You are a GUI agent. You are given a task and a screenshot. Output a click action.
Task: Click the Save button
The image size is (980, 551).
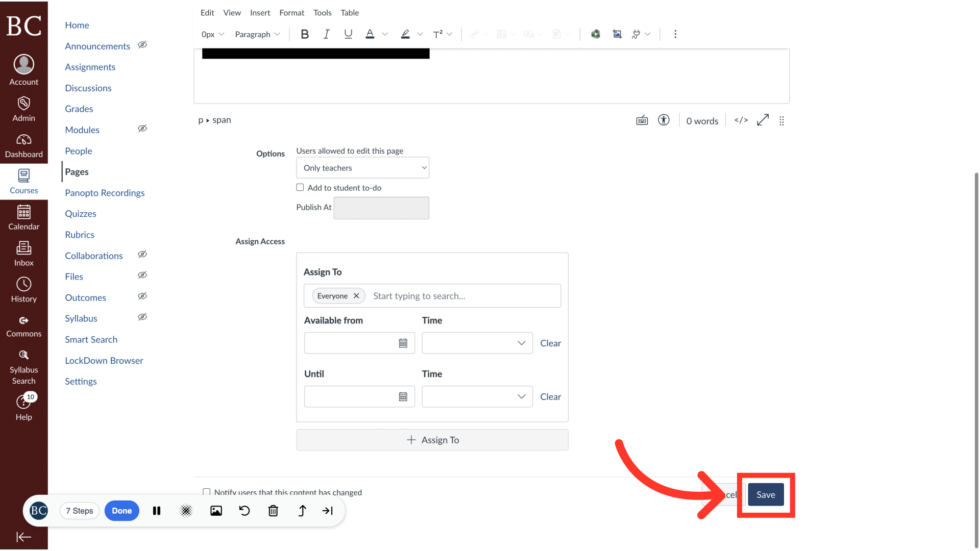click(766, 494)
